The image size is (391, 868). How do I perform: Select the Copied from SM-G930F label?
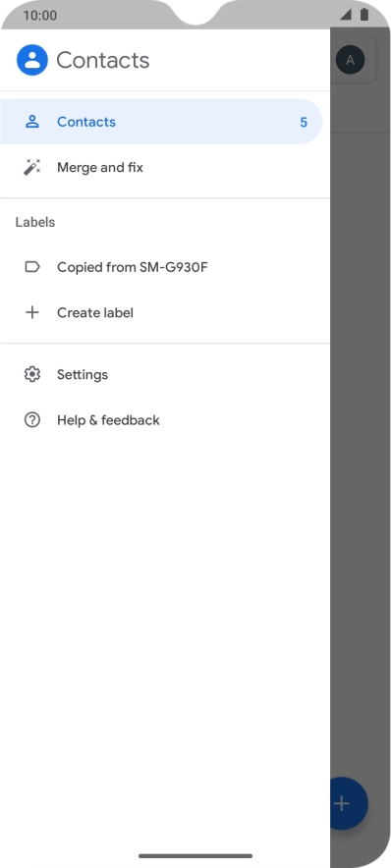click(165, 267)
